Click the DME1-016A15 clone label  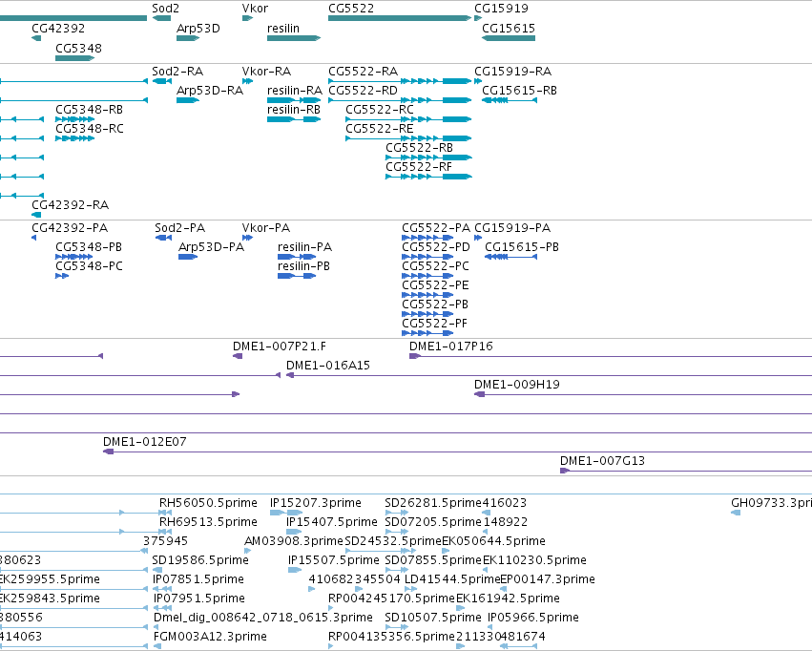(x=328, y=366)
